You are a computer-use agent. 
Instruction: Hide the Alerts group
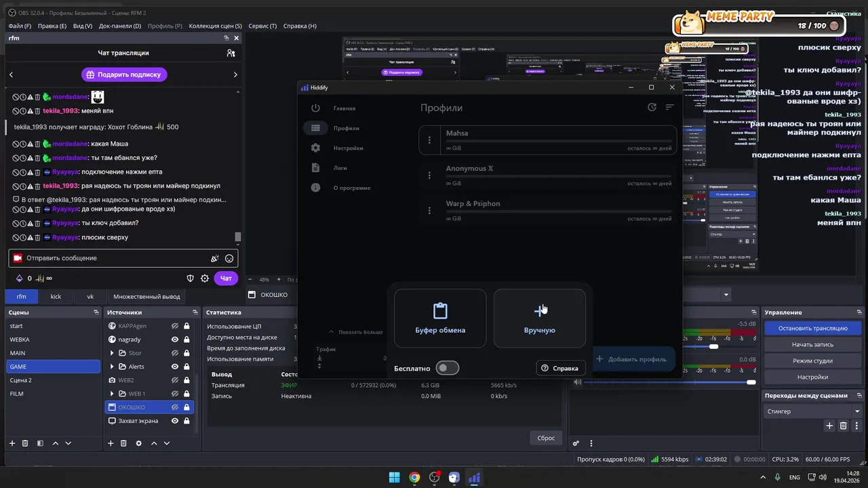pyautogui.click(x=175, y=367)
